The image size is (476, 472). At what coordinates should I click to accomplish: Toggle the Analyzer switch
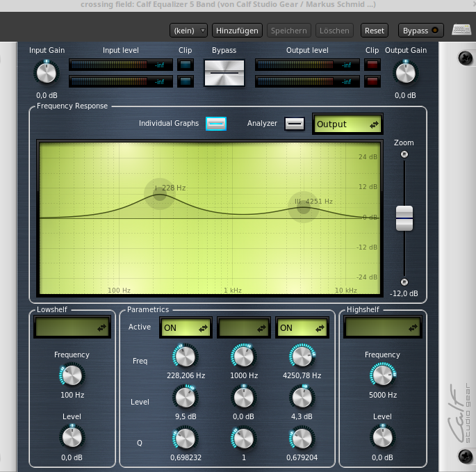[295, 124]
